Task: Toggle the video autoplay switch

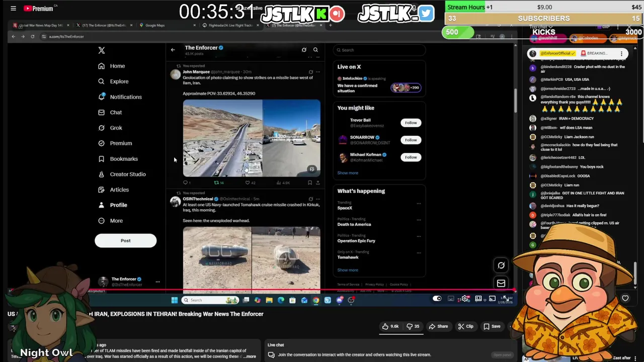Action: coord(437,299)
